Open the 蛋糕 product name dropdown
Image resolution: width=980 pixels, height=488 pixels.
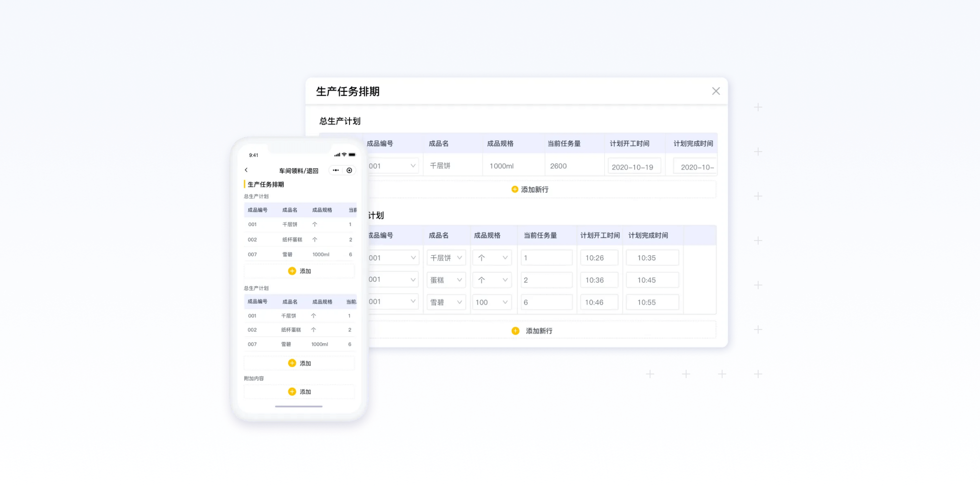tap(446, 280)
